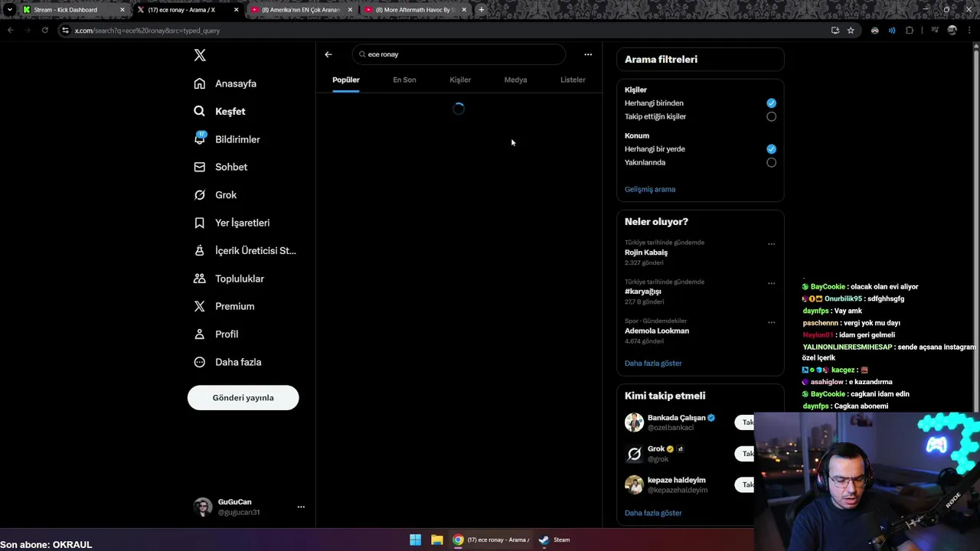Open Steam from taskbar

coord(554,540)
